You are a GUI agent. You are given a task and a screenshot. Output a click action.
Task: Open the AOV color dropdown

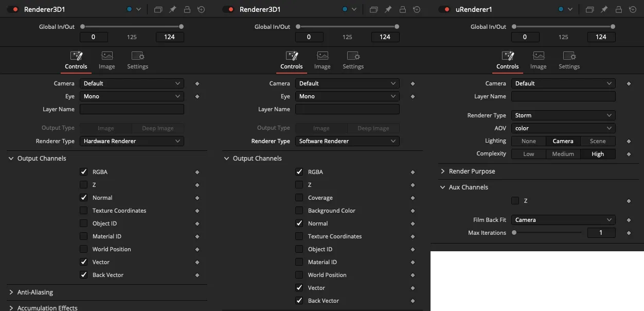click(x=563, y=128)
